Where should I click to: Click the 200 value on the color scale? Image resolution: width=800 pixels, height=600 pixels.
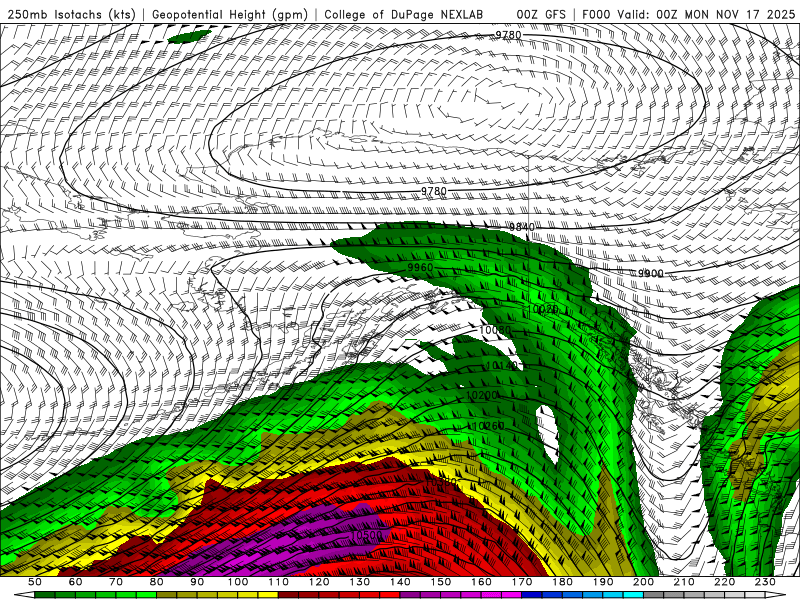click(643, 582)
